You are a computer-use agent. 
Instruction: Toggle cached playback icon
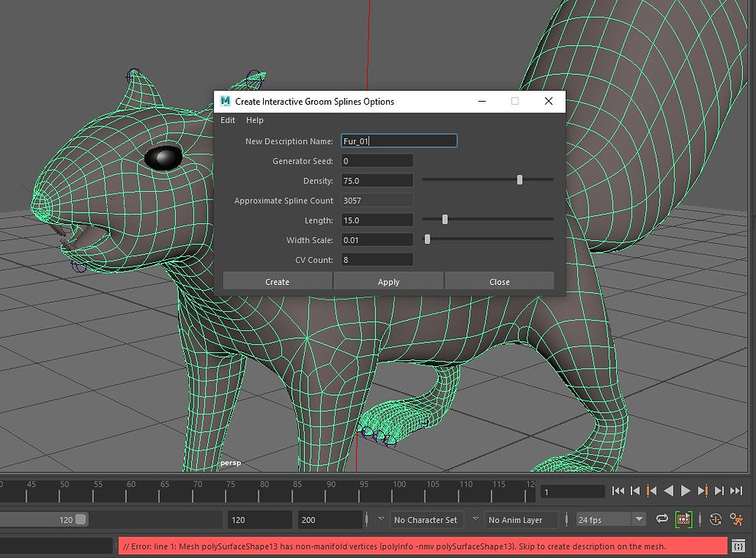tap(683, 520)
